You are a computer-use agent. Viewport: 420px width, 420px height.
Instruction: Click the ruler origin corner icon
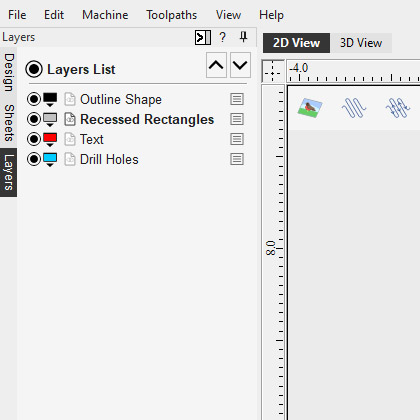[273, 71]
